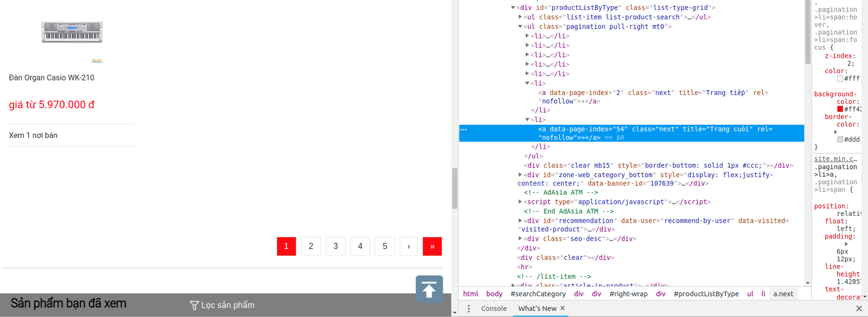Expand the border-color shorthand triangle
The image size is (868, 317).
[835, 132]
